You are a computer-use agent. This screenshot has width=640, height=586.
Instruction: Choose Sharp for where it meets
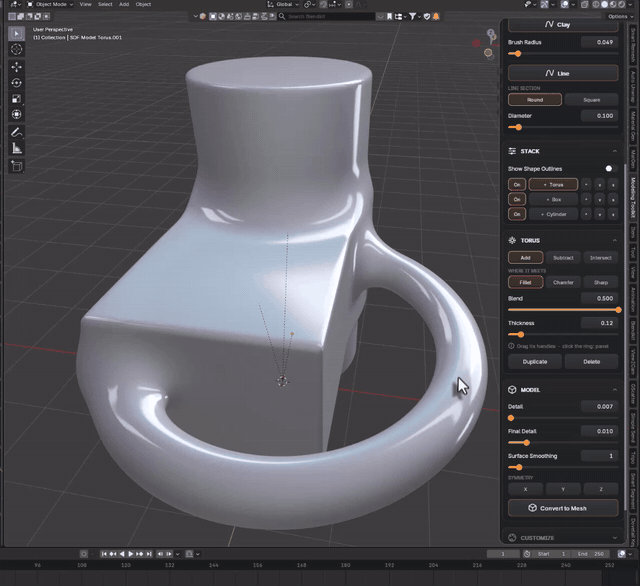tap(600, 282)
